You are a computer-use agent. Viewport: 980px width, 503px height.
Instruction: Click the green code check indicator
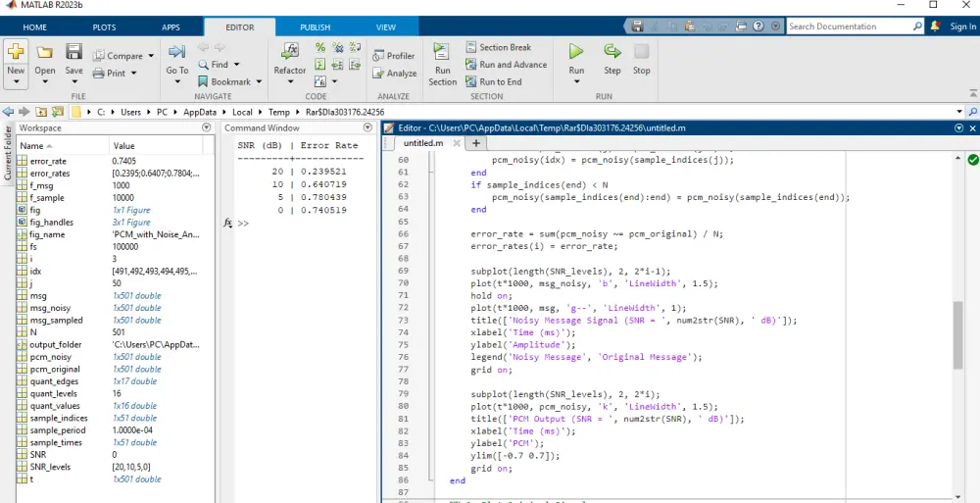point(972,160)
